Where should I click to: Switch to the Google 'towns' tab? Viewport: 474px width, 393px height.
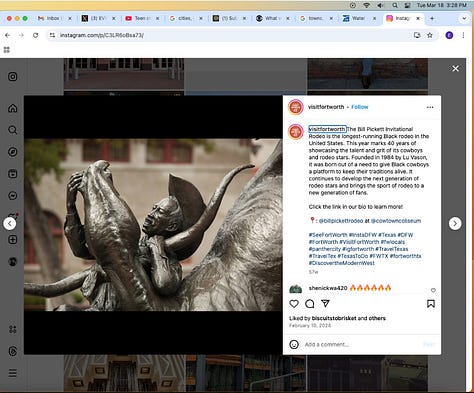coord(315,18)
